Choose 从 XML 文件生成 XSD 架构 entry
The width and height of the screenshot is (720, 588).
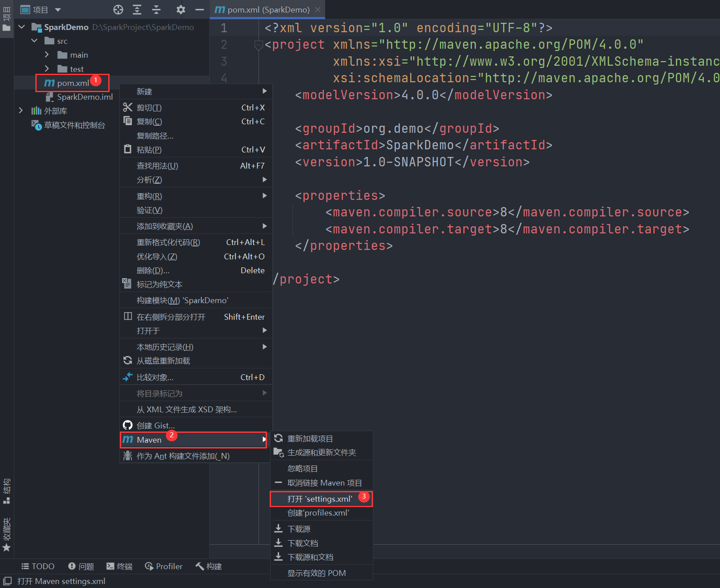click(x=196, y=409)
